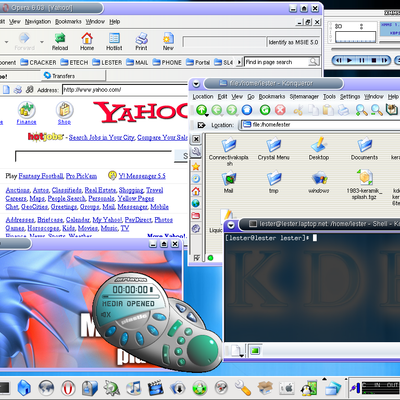
Task: Click the Zoom In magnifier in Konqueror
Action: (361, 110)
